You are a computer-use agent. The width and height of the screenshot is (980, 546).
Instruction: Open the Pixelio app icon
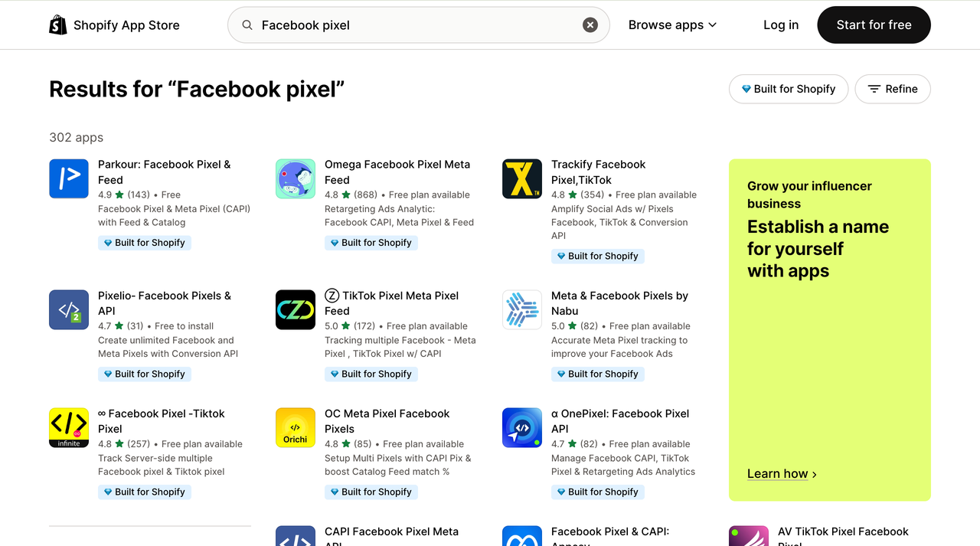69,309
